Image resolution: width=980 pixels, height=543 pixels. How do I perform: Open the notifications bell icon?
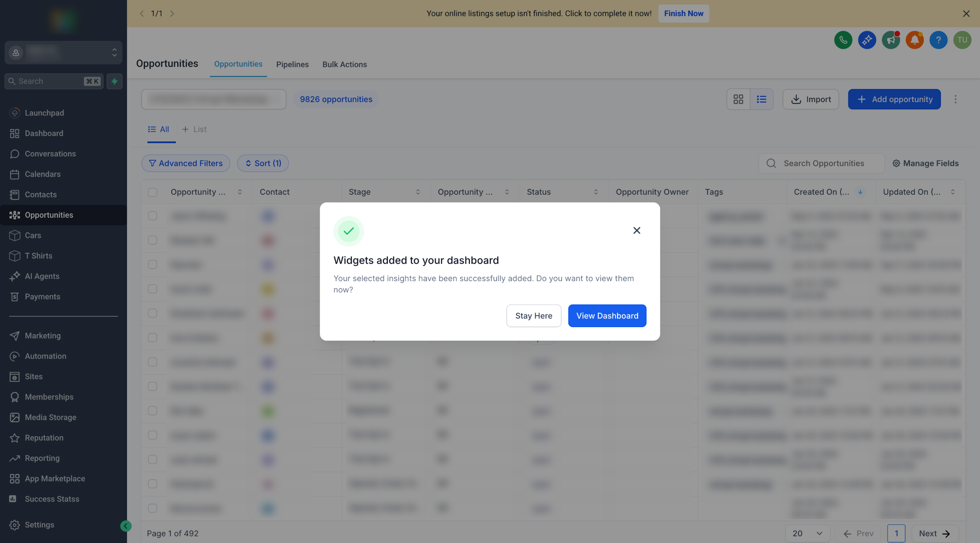pos(915,40)
